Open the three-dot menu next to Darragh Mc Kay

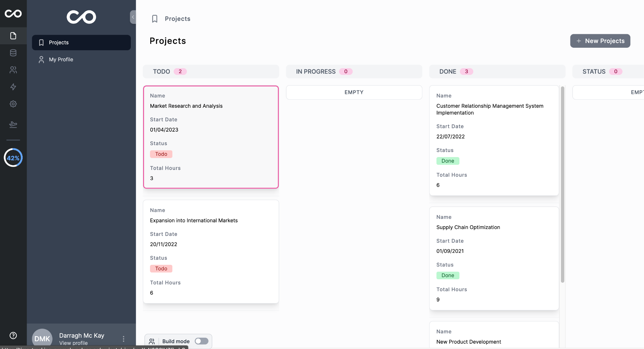click(x=124, y=339)
